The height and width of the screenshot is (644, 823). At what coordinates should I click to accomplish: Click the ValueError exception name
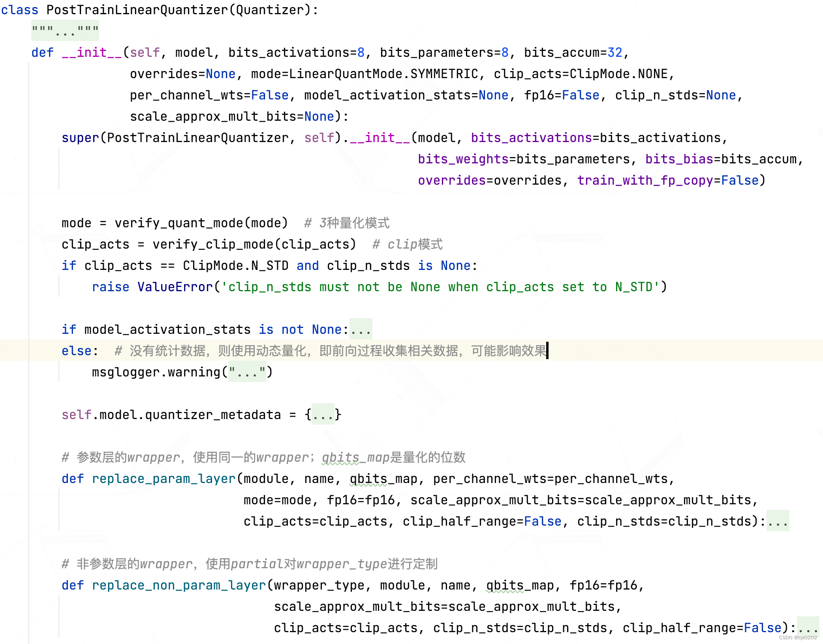click(x=175, y=287)
